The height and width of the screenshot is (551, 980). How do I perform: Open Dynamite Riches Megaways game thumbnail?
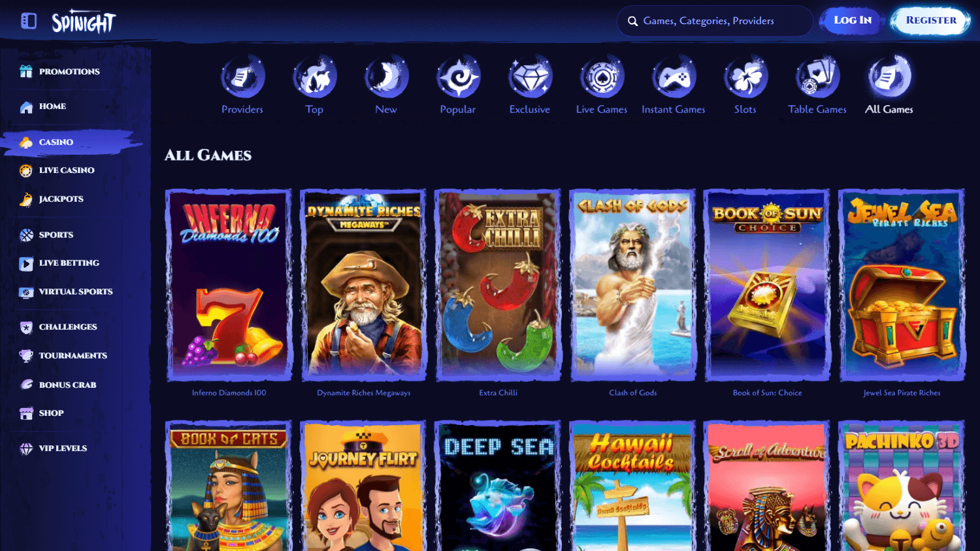click(x=363, y=285)
